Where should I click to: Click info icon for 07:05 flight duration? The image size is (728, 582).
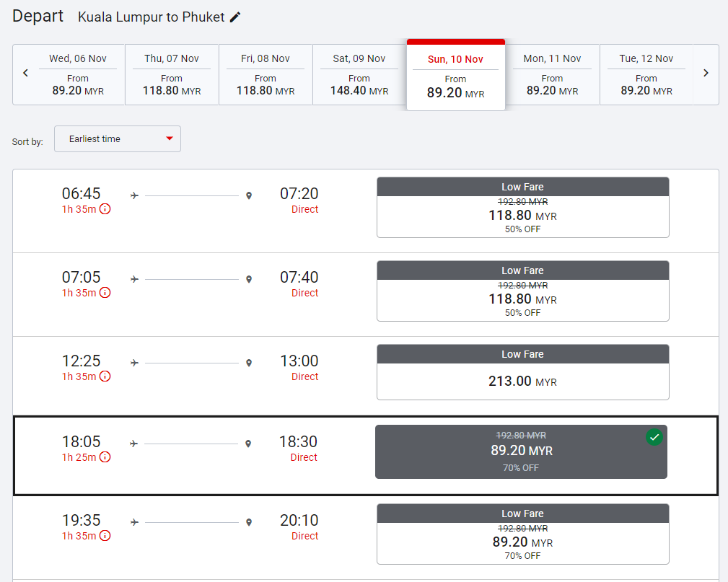pos(105,293)
